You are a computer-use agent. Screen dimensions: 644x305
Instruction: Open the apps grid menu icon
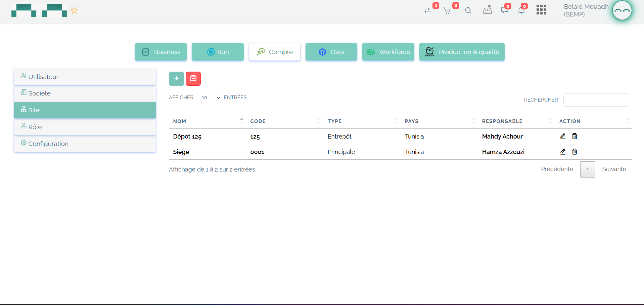click(541, 10)
